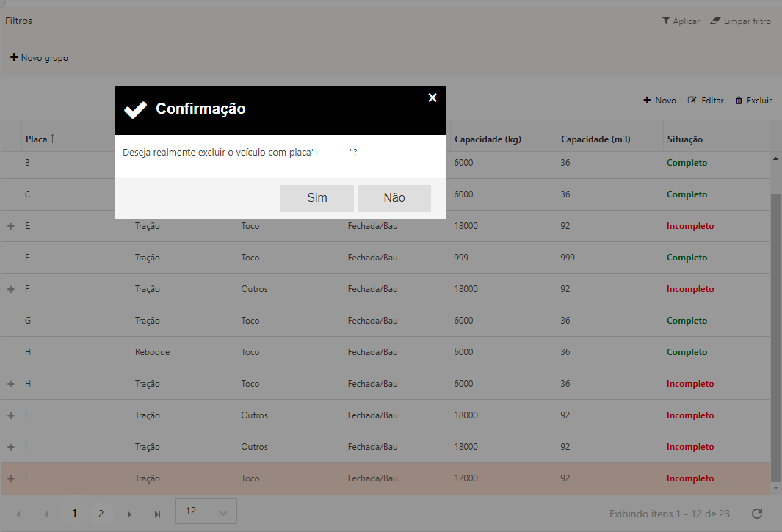Click Sim to confirm vehicle deletion

click(317, 198)
